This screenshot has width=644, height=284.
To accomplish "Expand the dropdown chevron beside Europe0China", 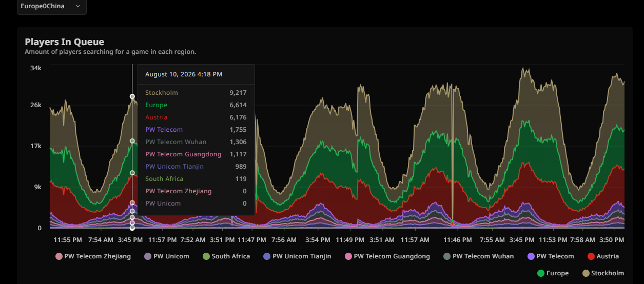I will [x=77, y=6].
